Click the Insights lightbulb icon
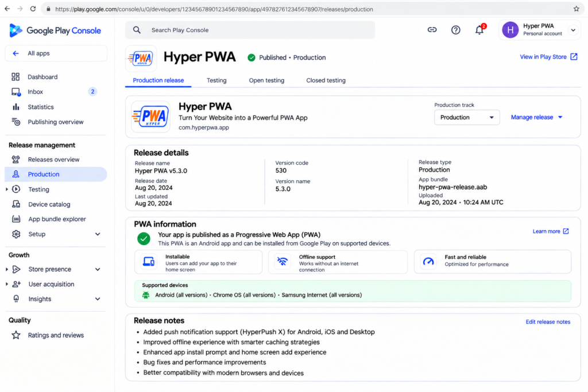 [x=16, y=298]
